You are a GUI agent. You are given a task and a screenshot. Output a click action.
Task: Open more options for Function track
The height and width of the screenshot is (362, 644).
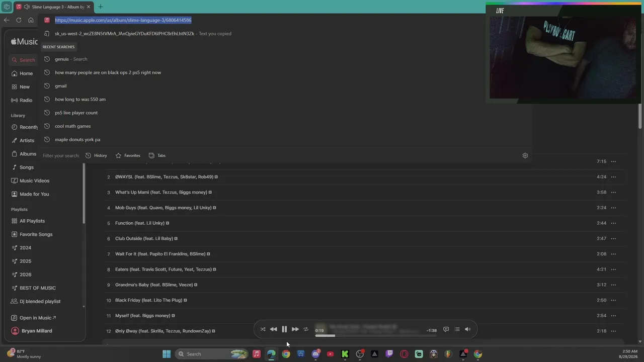(x=613, y=223)
